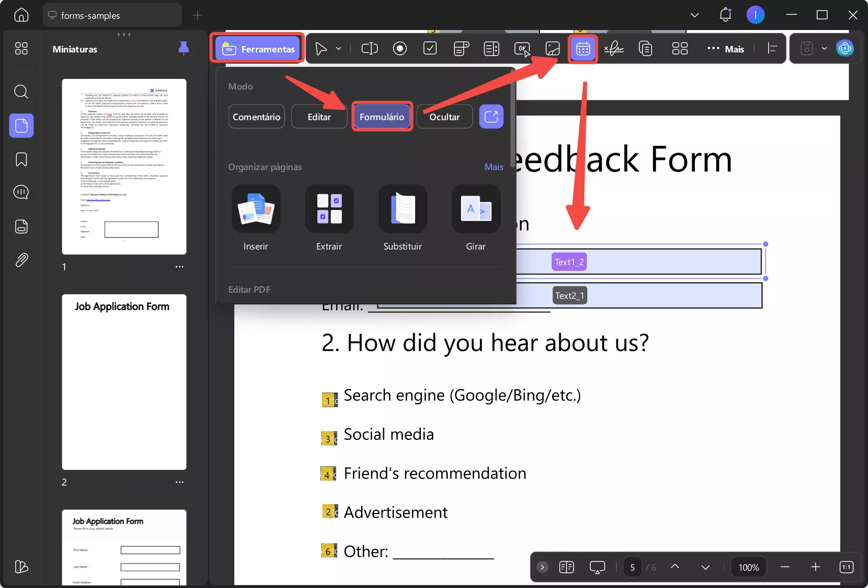Click the Inserir pages icon

tap(256, 209)
